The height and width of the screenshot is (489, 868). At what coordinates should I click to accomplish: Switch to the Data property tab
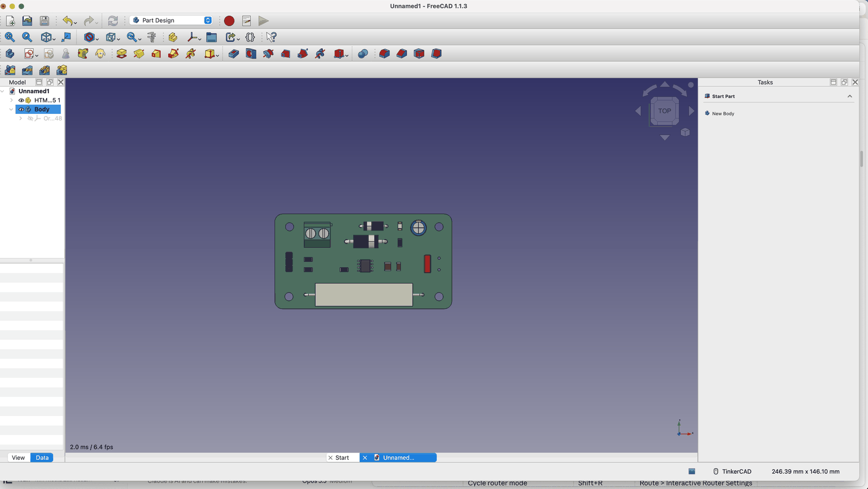(42, 458)
